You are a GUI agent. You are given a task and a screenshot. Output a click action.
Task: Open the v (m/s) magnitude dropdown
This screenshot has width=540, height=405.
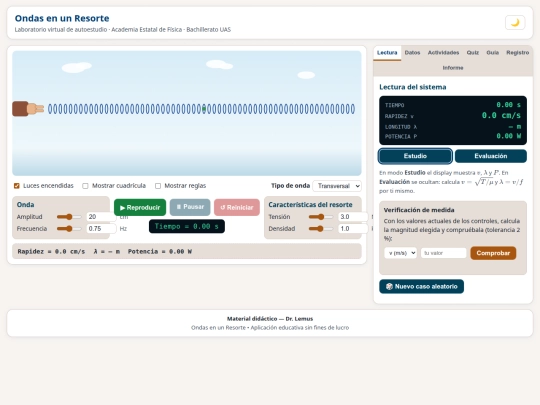tap(401, 253)
